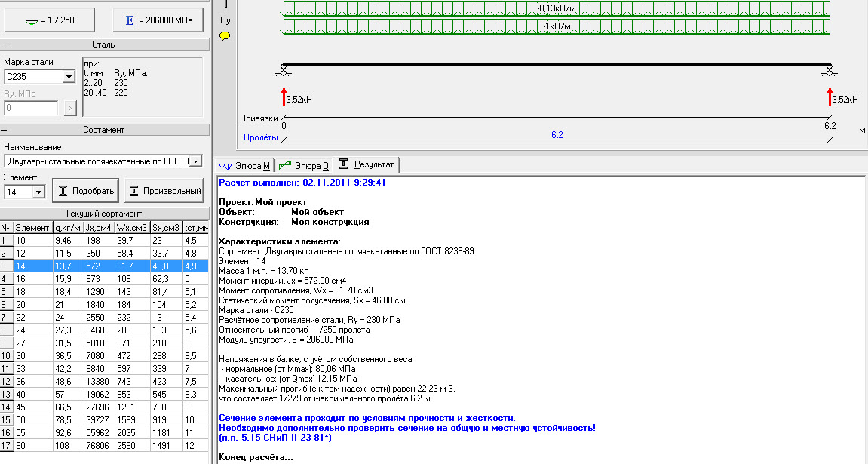Open the Марка стали dropdown С235

[x=69, y=77]
